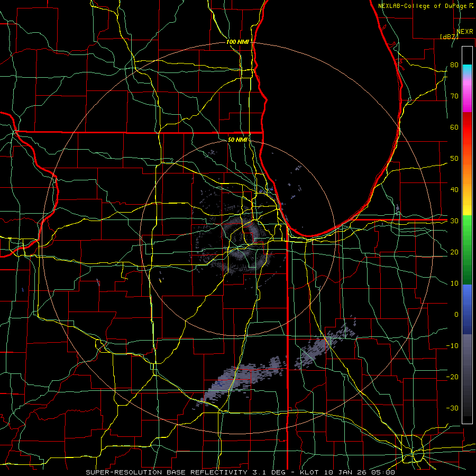
Task: Click the 30 value on reflectivity scale
Action: tap(454, 221)
